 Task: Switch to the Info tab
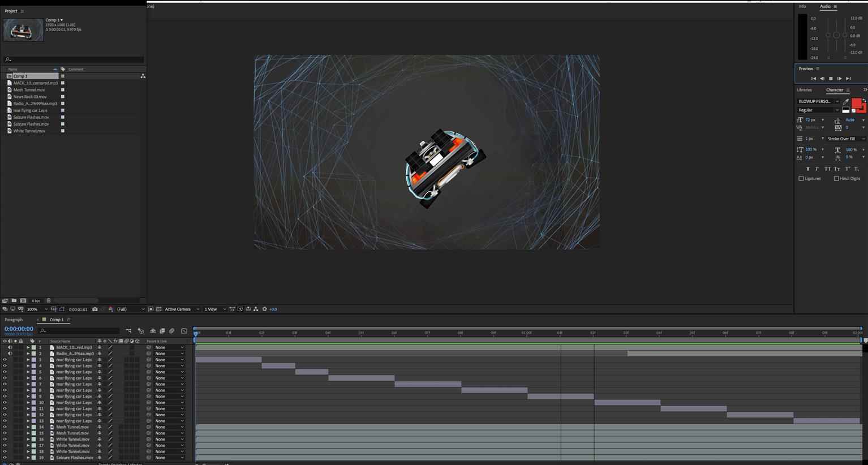point(802,6)
